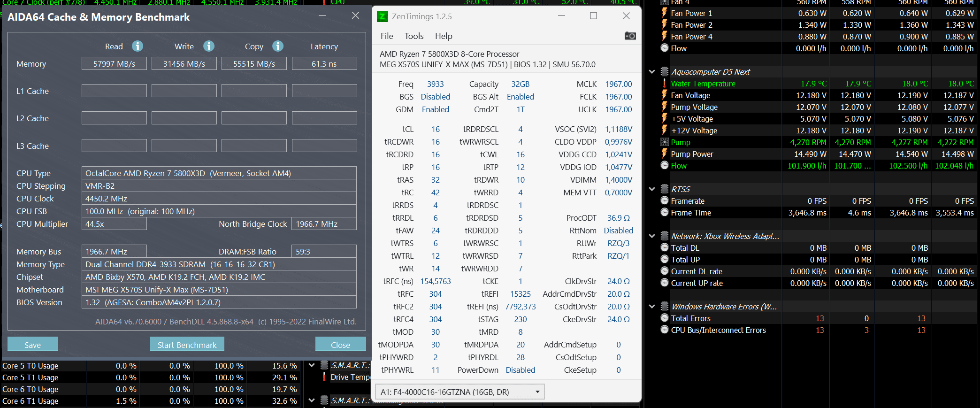This screenshot has height=408, width=980.
Task: Click the Windows Hardware Errors group icon
Action: (x=664, y=307)
